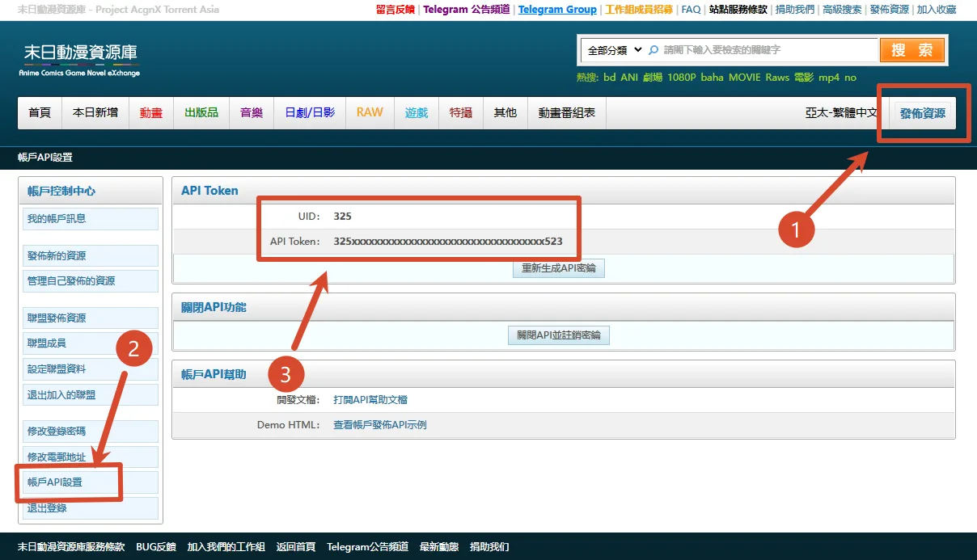Open the 全部分類 category dropdown
The image size is (977, 560).
(x=614, y=50)
